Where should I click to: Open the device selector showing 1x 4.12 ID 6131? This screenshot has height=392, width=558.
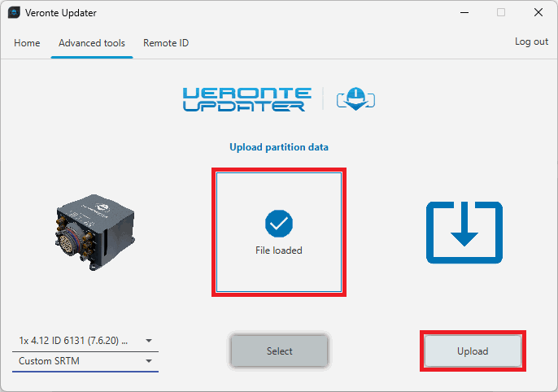coord(85,340)
